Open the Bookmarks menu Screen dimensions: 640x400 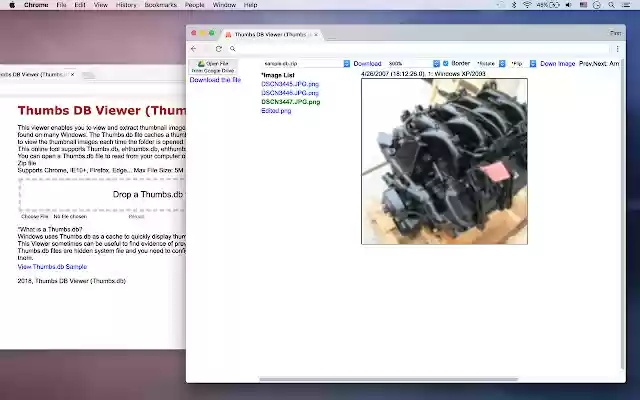[159, 5]
